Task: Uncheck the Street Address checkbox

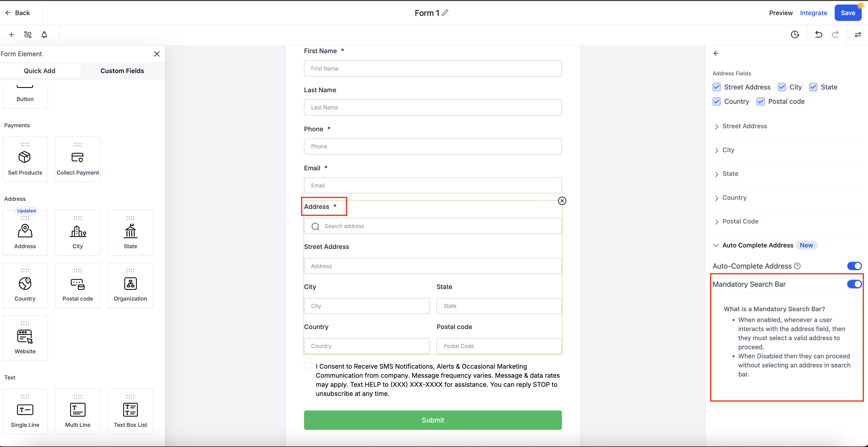Action: click(717, 87)
